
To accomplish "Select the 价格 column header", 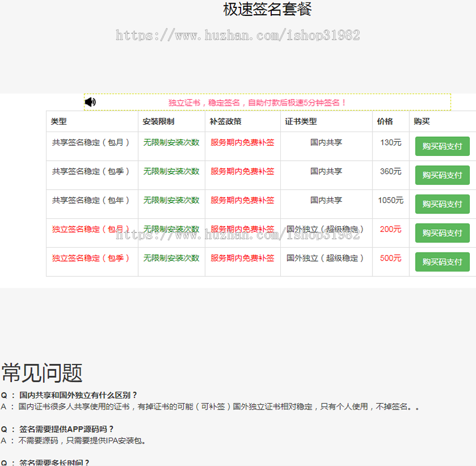I will coord(382,122).
